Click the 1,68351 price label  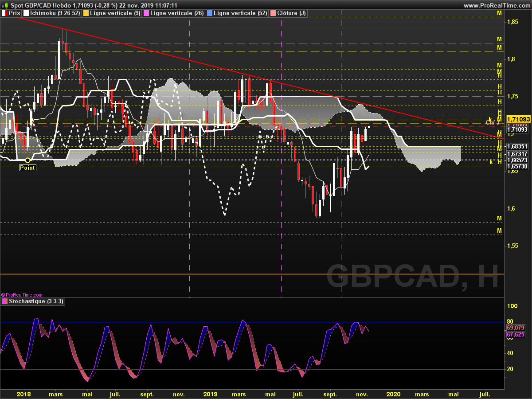pyautogui.click(x=517, y=146)
